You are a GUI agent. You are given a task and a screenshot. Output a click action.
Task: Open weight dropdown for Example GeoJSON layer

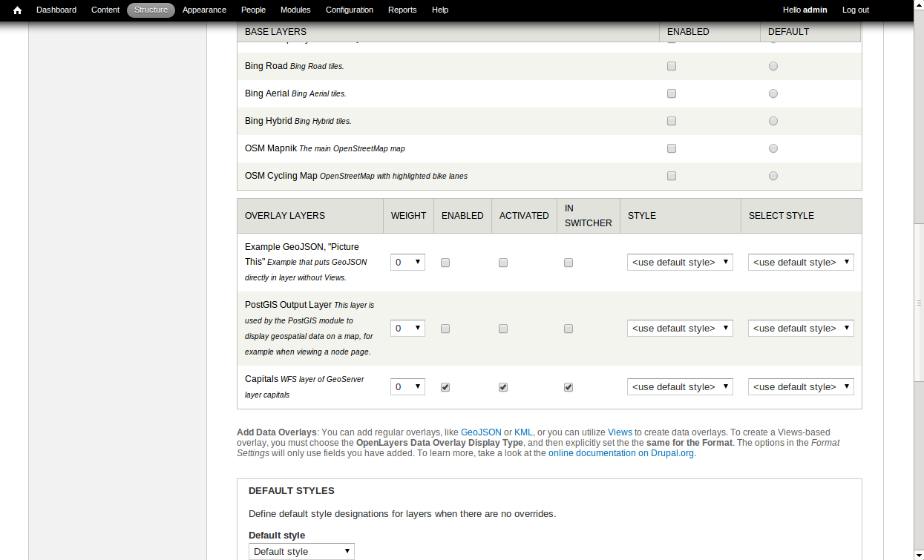click(407, 262)
